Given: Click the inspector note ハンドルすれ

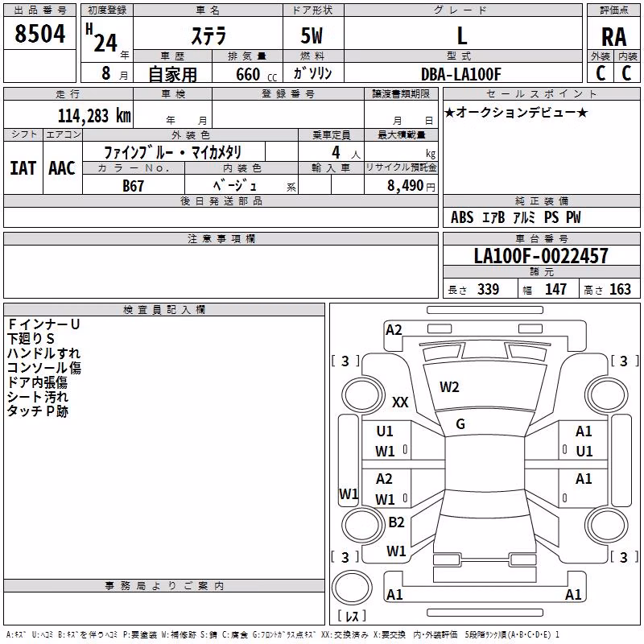Looking at the screenshot, I should pos(43,353).
